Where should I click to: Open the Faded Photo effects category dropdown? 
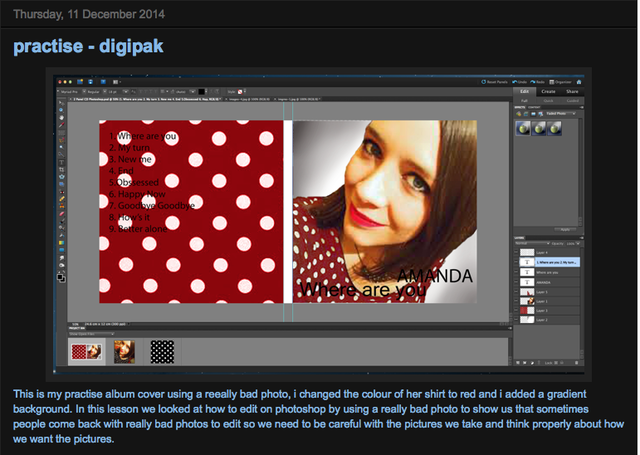(x=561, y=113)
